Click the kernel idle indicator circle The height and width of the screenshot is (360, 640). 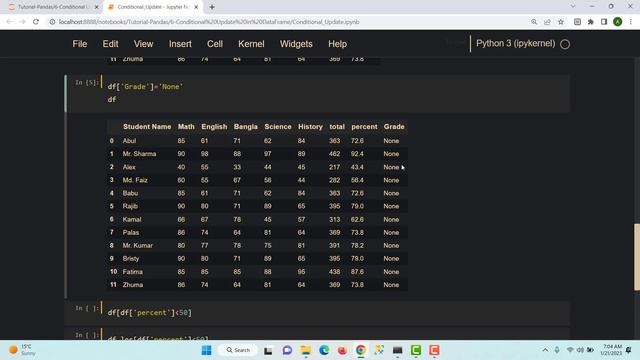point(565,44)
